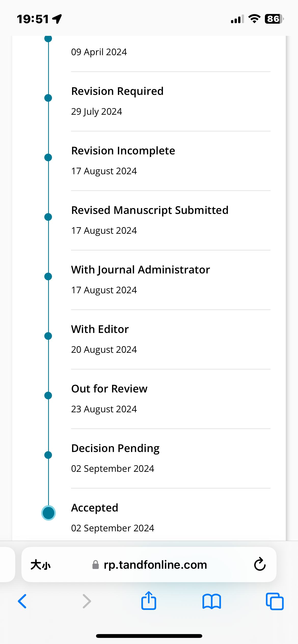
Task: Click Revised Manuscript Submitted entry
Action: click(171, 220)
